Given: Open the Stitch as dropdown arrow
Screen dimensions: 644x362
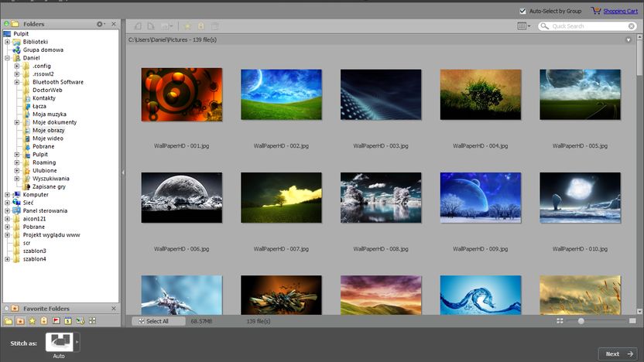Looking at the screenshot, I should pyautogui.click(x=77, y=342).
